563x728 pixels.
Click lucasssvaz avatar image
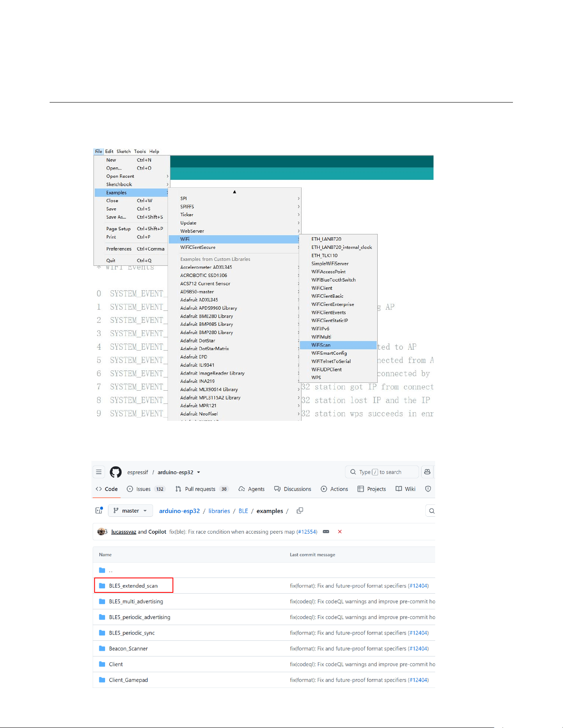click(102, 532)
